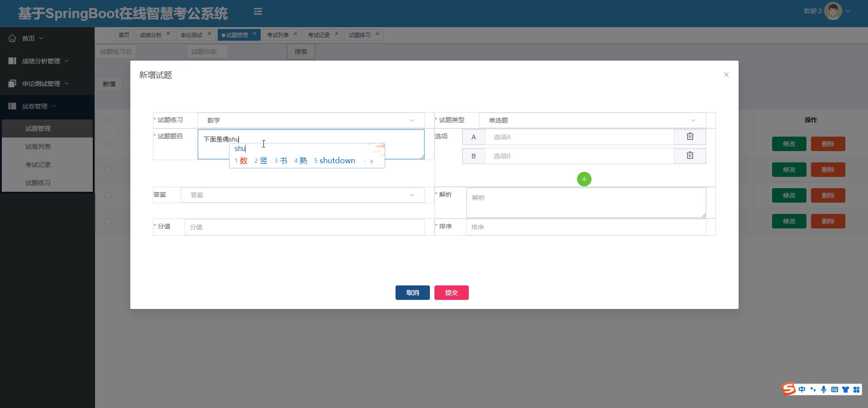Close the 成绩分析 tab
This screenshot has height=408, width=868.
(168, 33)
